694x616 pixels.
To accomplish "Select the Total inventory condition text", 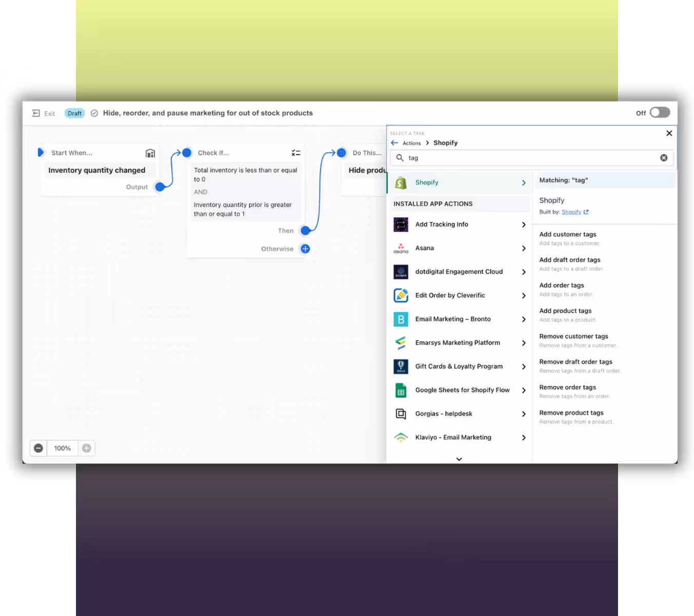I will (245, 175).
